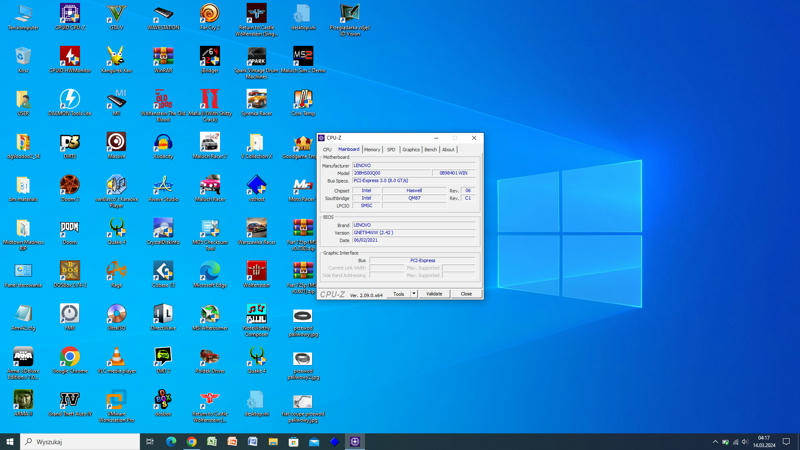
Task: Click the motherboard Model value field
Action: pos(392,173)
